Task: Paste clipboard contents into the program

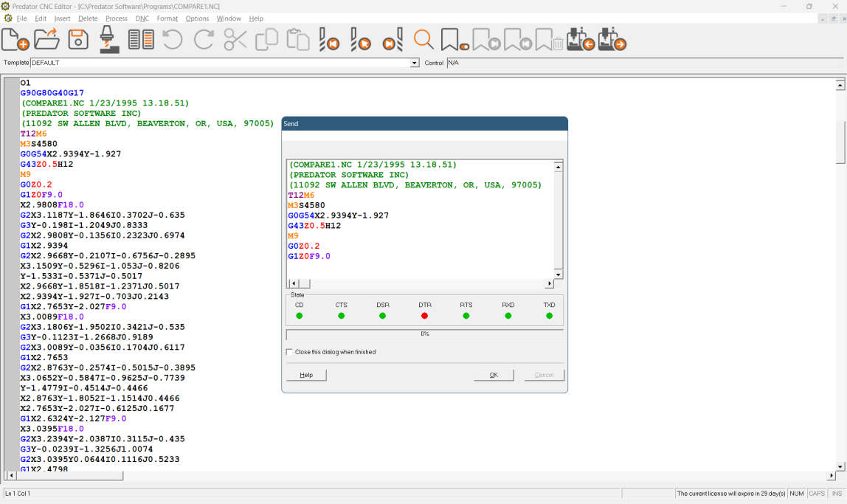Action: pyautogui.click(x=297, y=40)
